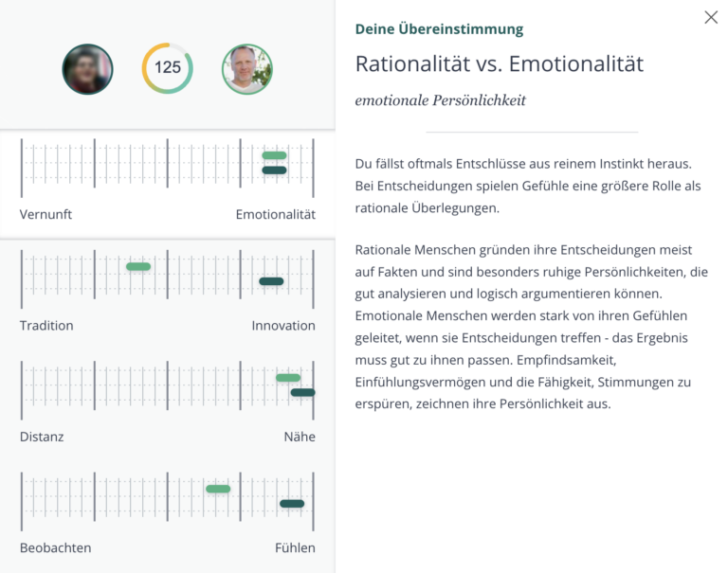Click the Deine Übereinstimmung heading
The image size is (728, 573).
click(x=439, y=29)
